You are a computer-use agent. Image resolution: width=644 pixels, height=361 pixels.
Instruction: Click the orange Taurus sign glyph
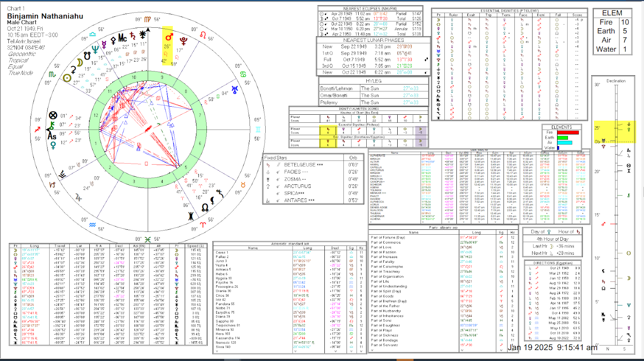click(243, 185)
